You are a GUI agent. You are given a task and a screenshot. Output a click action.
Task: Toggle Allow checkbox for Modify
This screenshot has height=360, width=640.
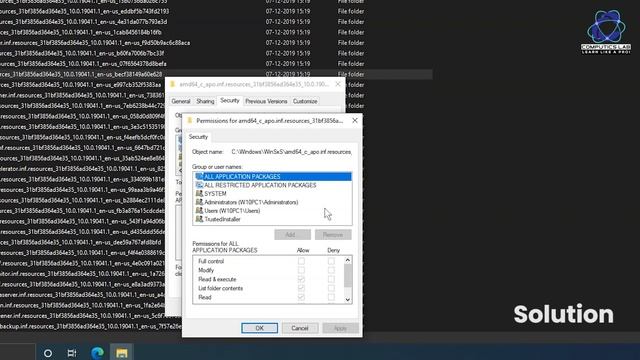coord(301,270)
